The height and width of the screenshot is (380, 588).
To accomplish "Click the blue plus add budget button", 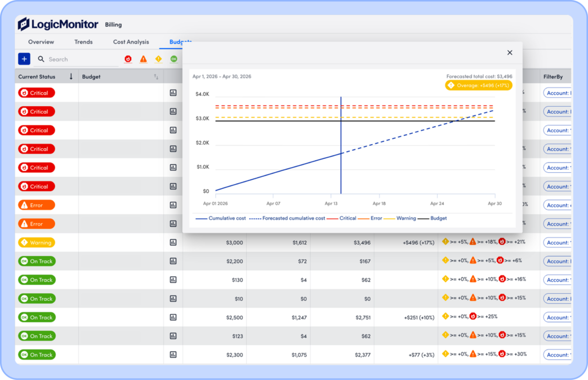I will (x=24, y=59).
